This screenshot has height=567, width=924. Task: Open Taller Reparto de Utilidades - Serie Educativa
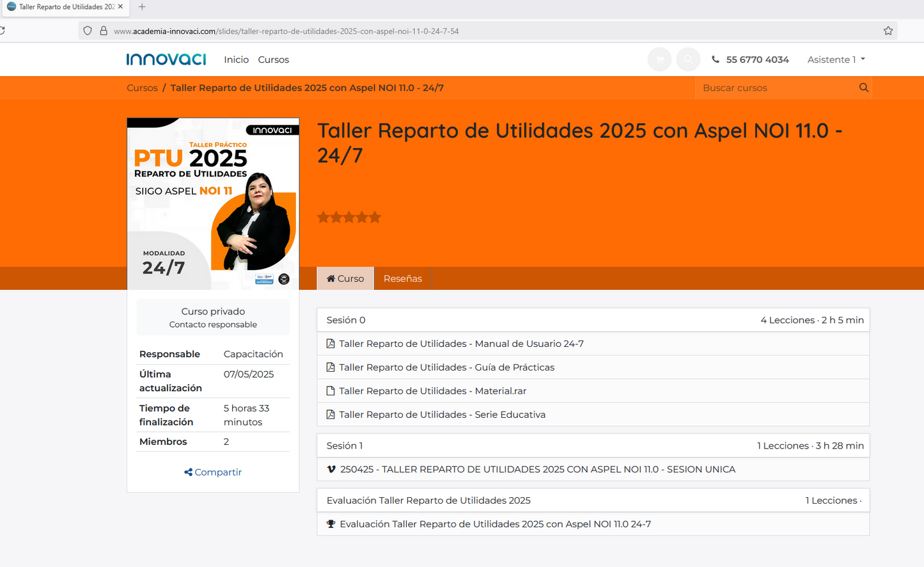coord(442,415)
